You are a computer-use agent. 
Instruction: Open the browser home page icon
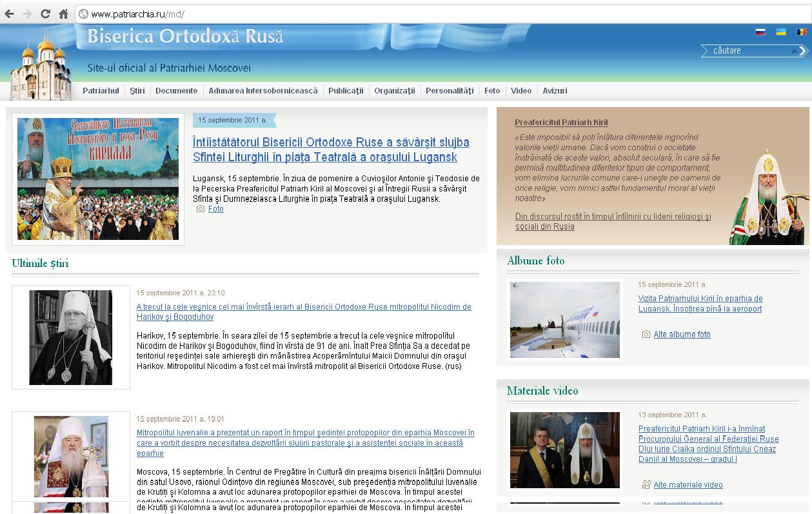pos(63,14)
